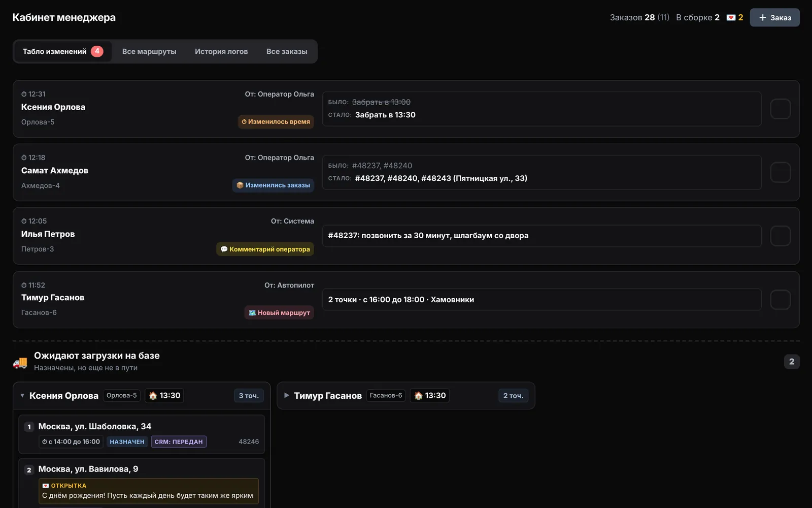
Task: Click the Гасанов-6 tag in route card
Action: pos(386,395)
